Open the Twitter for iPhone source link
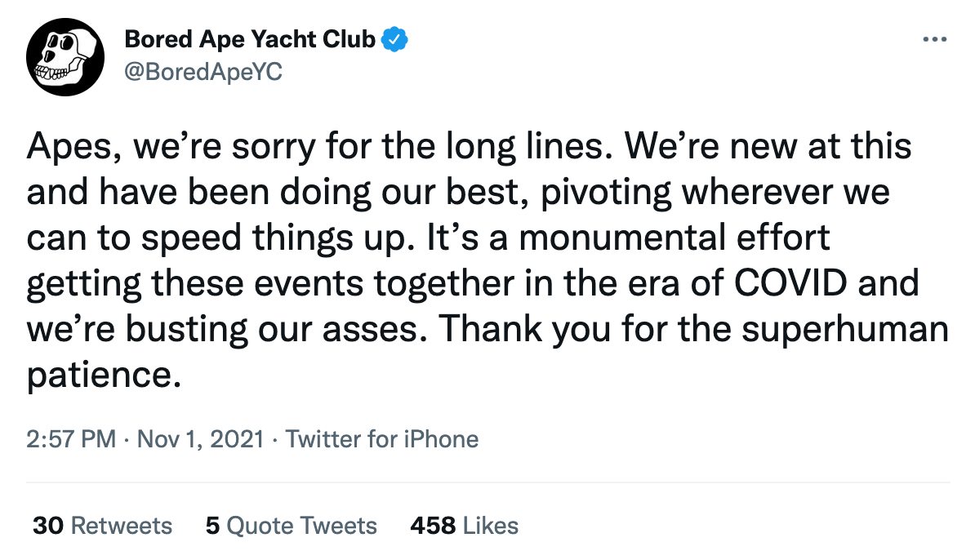The height and width of the screenshot is (560, 975). [382, 439]
